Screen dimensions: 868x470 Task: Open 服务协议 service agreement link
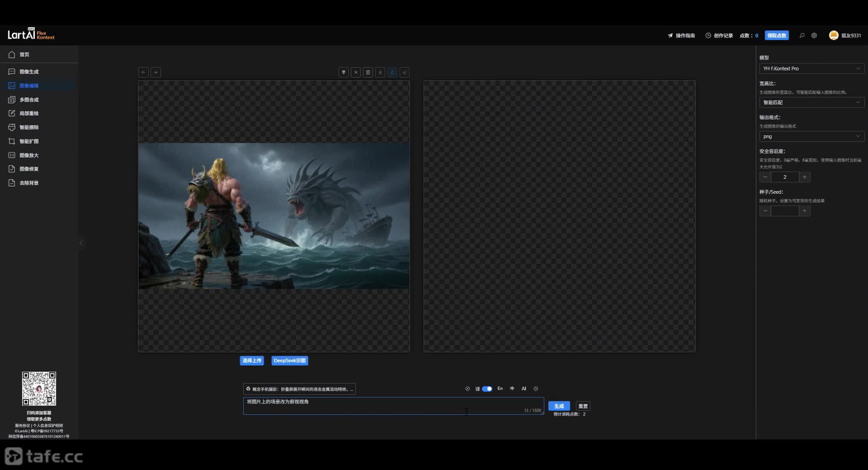pyautogui.click(x=23, y=426)
